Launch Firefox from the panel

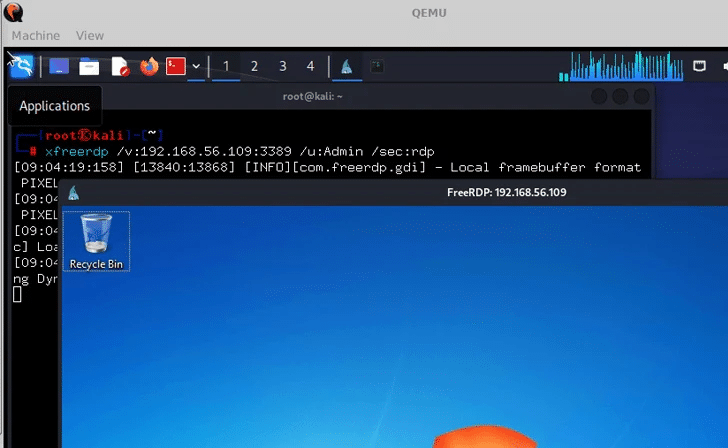click(149, 66)
